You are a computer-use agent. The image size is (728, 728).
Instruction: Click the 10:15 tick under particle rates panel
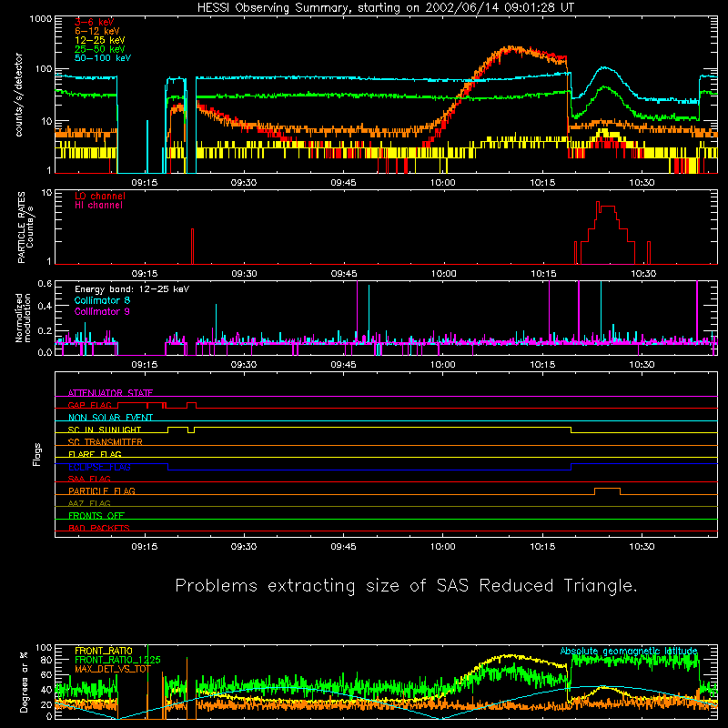click(x=543, y=274)
